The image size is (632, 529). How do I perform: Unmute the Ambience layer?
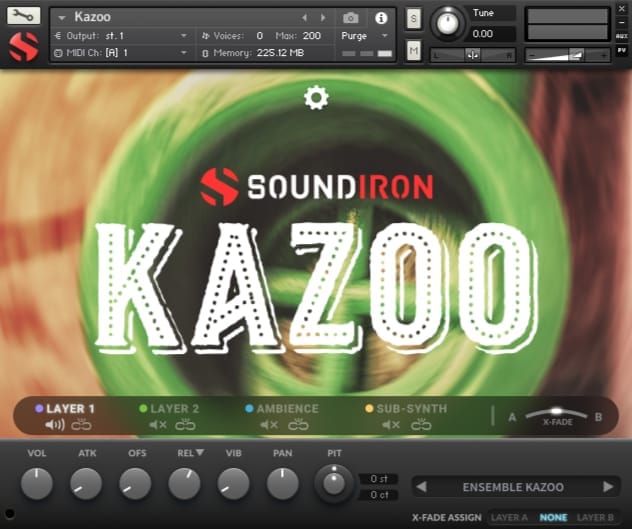pyautogui.click(x=269, y=425)
